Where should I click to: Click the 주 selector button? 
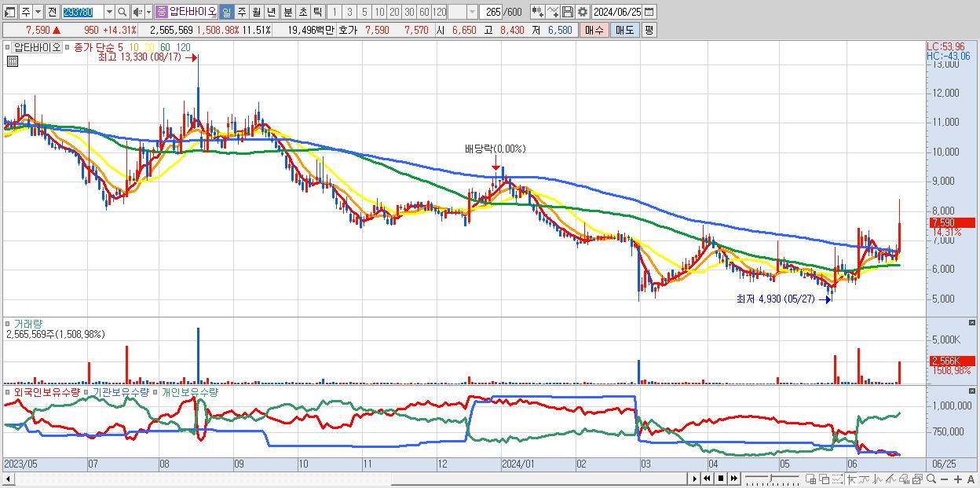tap(26, 12)
